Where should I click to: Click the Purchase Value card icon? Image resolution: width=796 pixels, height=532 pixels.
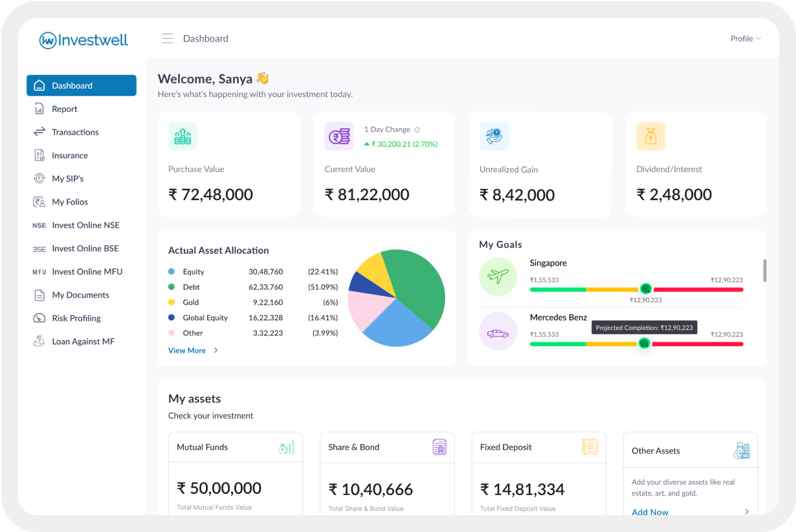pyautogui.click(x=182, y=137)
